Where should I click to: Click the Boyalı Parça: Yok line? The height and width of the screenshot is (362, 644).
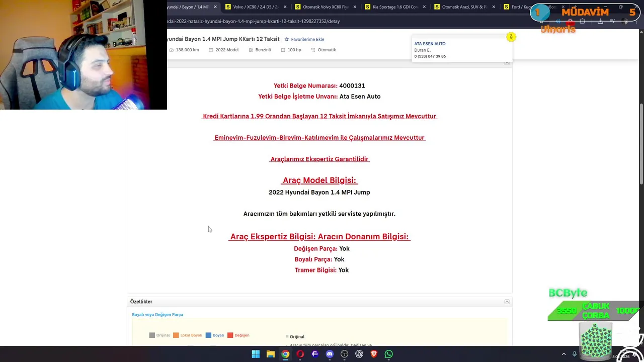click(319, 259)
